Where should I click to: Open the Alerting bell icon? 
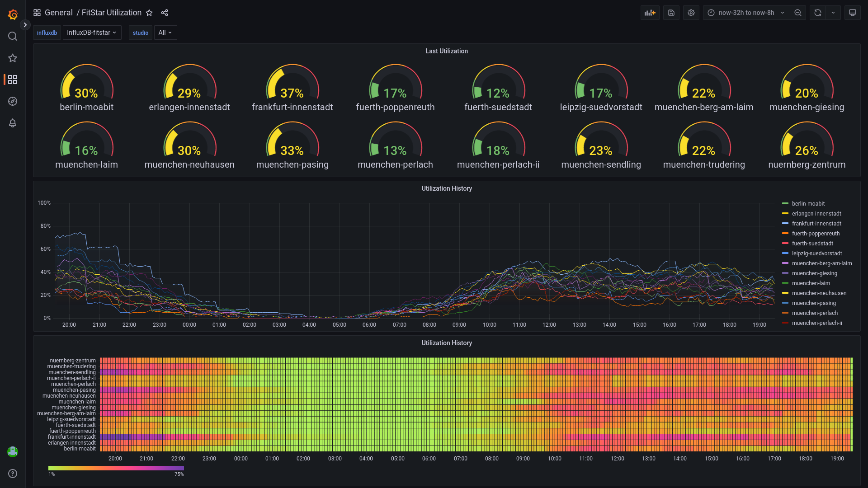[13, 123]
